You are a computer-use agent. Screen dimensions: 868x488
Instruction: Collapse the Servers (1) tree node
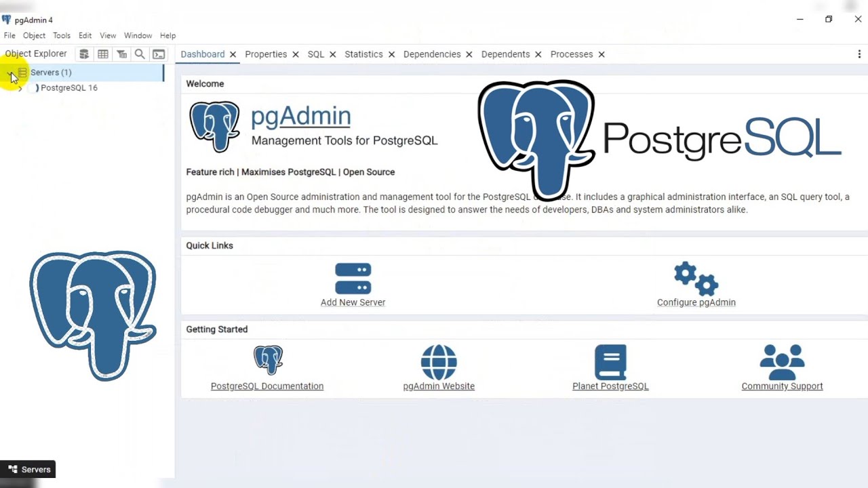click(10, 73)
